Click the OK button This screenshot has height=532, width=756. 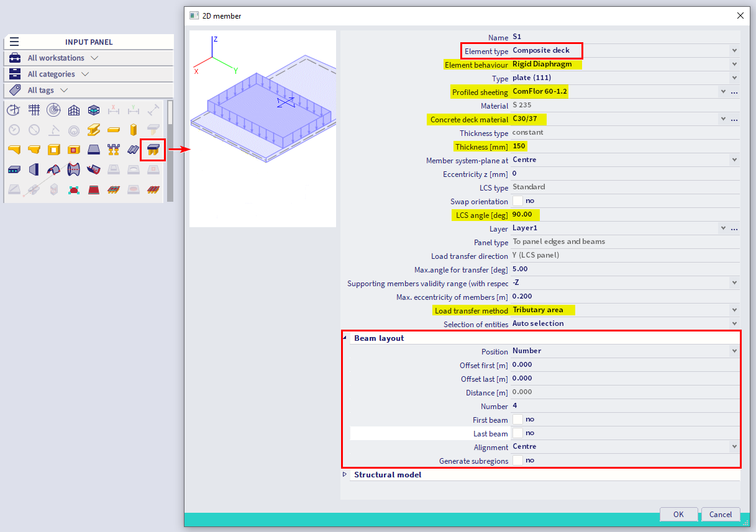pos(678,514)
